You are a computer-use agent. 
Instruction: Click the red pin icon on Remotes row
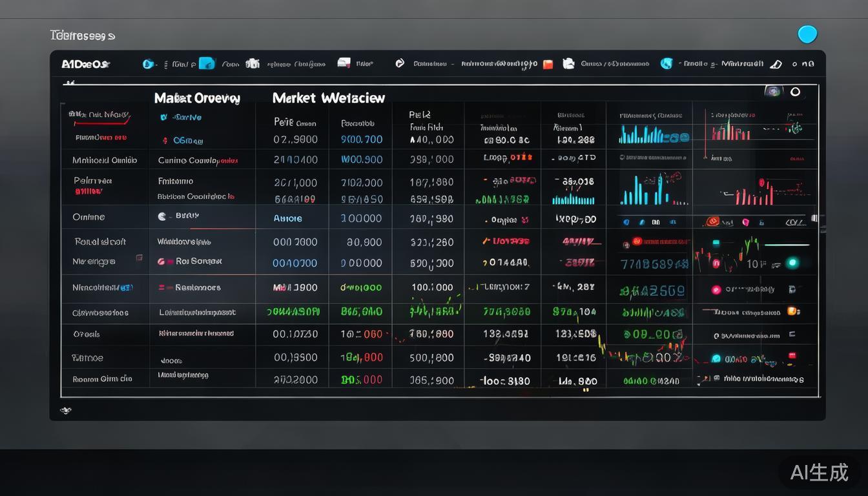160,289
